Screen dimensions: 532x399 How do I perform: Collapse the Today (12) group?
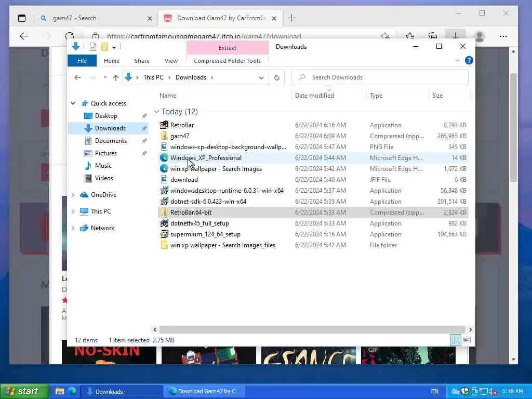(x=156, y=112)
